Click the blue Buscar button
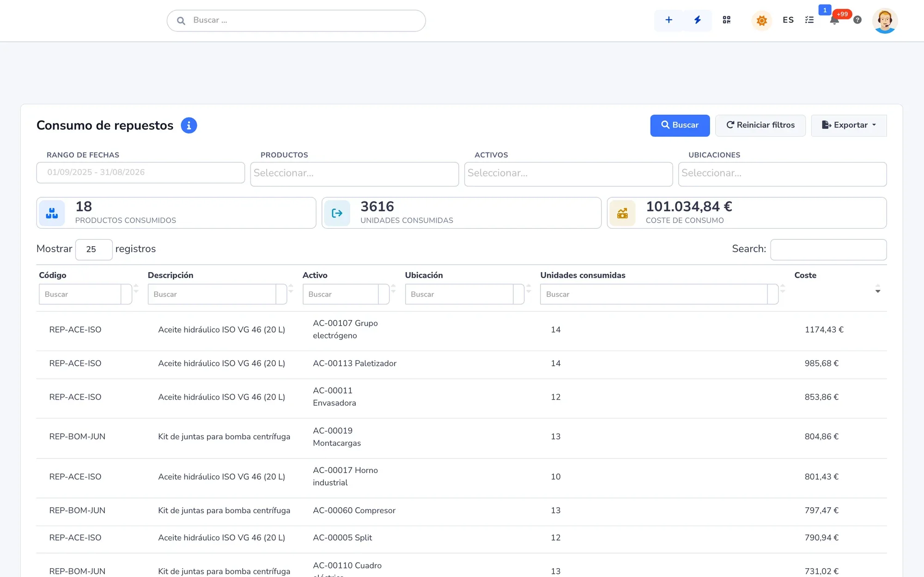Image resolution: width=924 pixels, height=577 pixels. (x=680, y=125)
